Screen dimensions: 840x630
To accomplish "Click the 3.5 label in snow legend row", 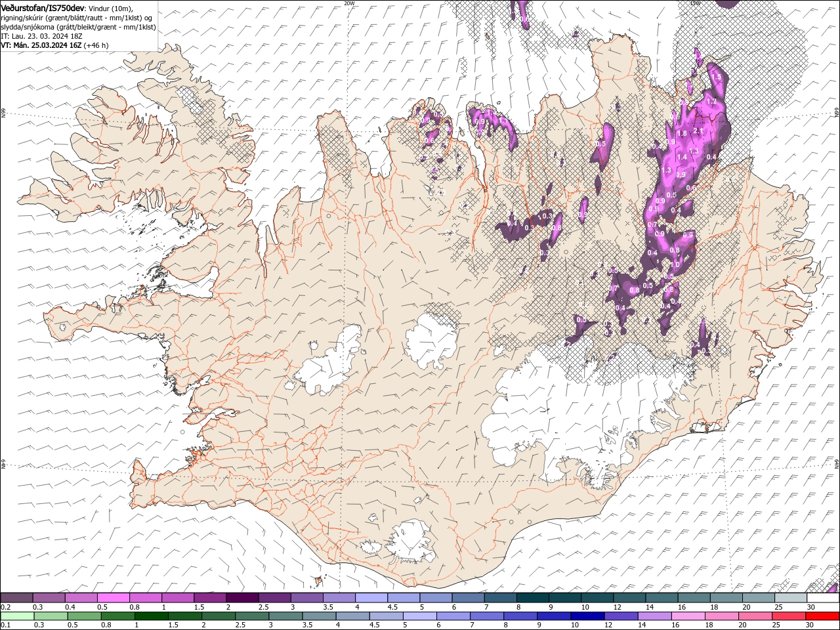I will tap(327, 607).
